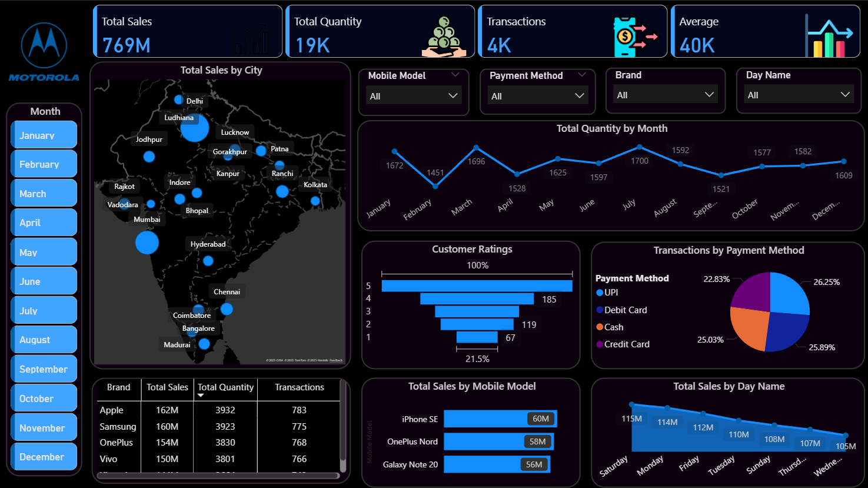Click the iPhone SE sales bar
This screenshot has height=488, width=868.
tap(500, 419)
